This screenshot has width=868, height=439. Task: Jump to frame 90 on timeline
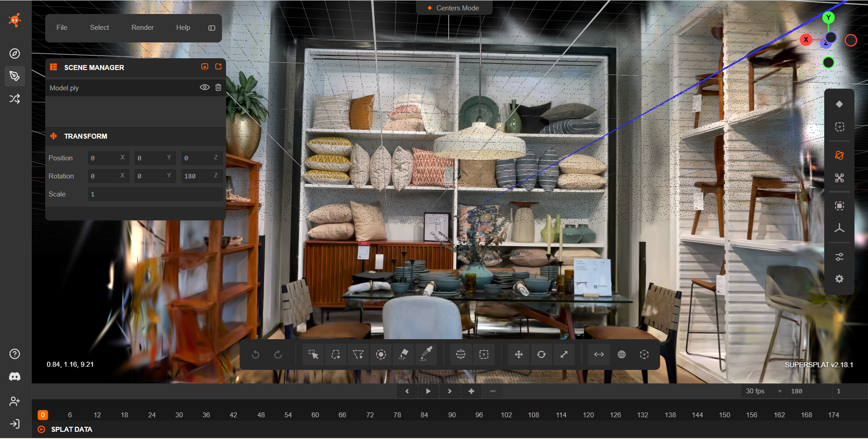[x=452, y=415]
